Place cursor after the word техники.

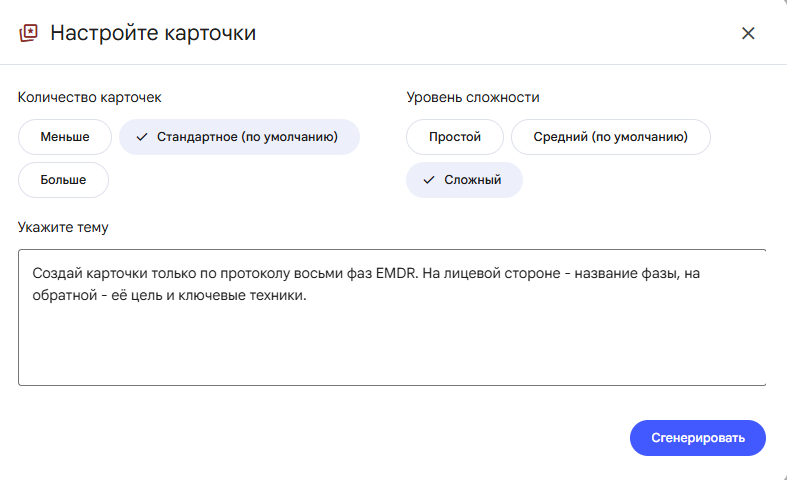coord(307,295)
